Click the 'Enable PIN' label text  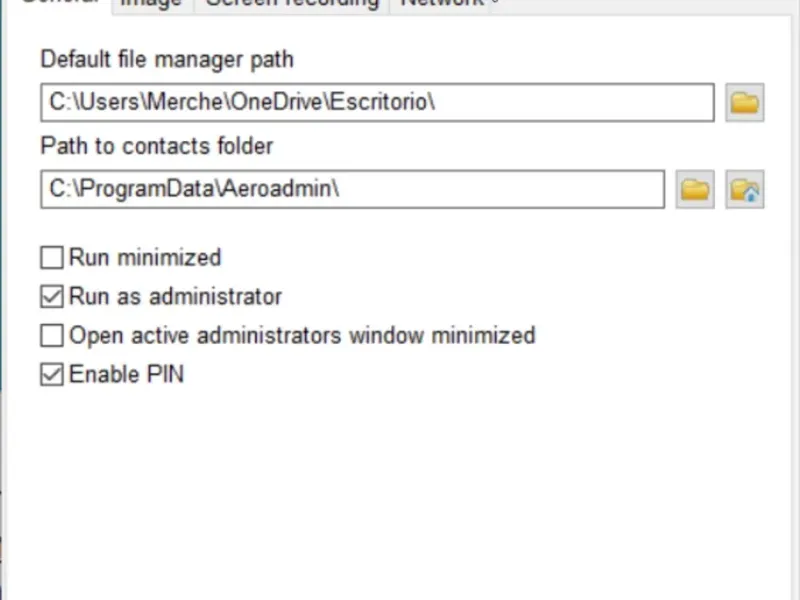(x=126, y=374)
